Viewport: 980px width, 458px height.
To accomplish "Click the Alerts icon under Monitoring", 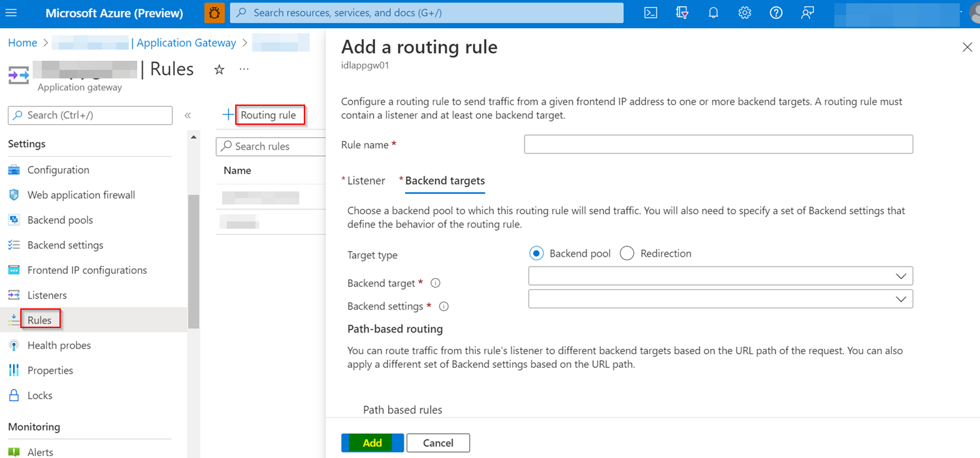I will coord(14,452).
